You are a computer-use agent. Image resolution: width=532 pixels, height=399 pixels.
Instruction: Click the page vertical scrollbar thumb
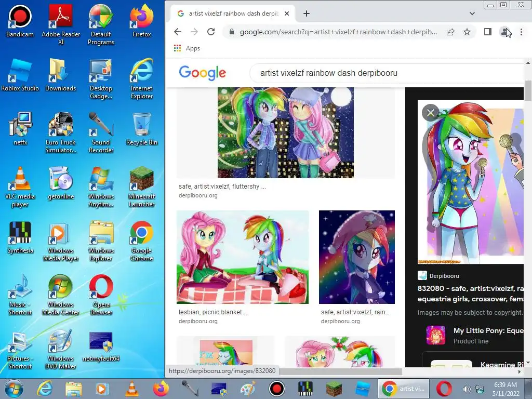pos(528,90)
